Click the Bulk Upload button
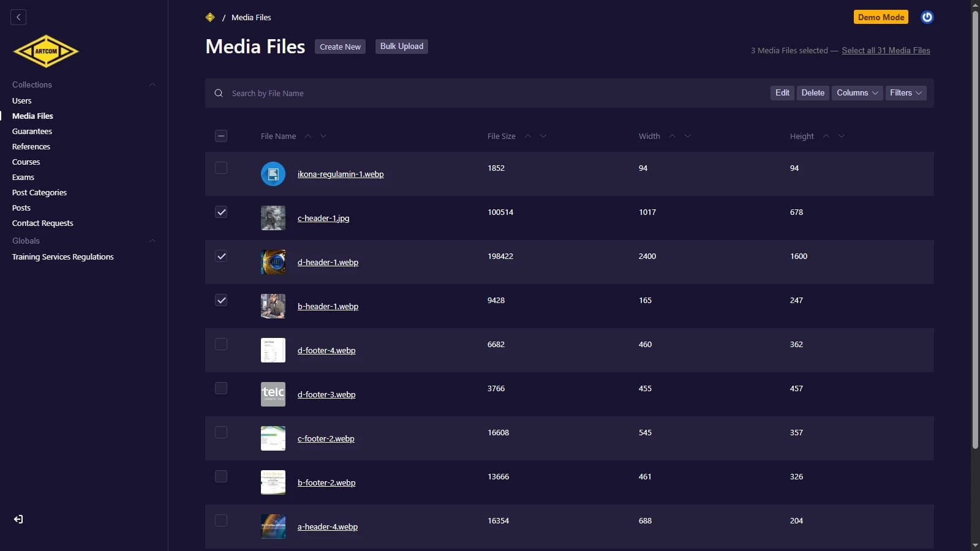Image resolution: width=980 pixels, height=551 pixels. (401, 47)
